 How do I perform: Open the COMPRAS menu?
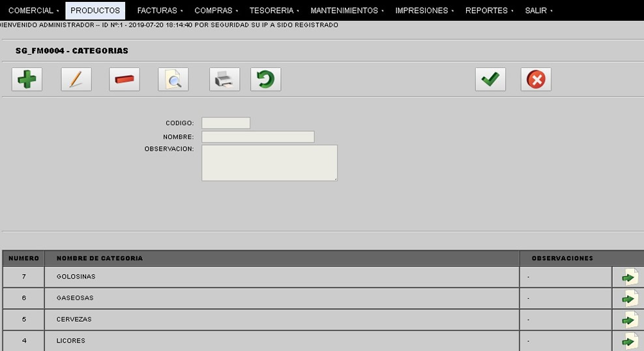pos(216,10)
